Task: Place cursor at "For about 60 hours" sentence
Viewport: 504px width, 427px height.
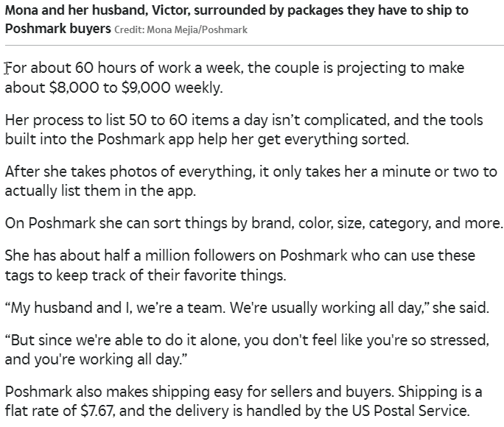Action: tap(234, 77)
